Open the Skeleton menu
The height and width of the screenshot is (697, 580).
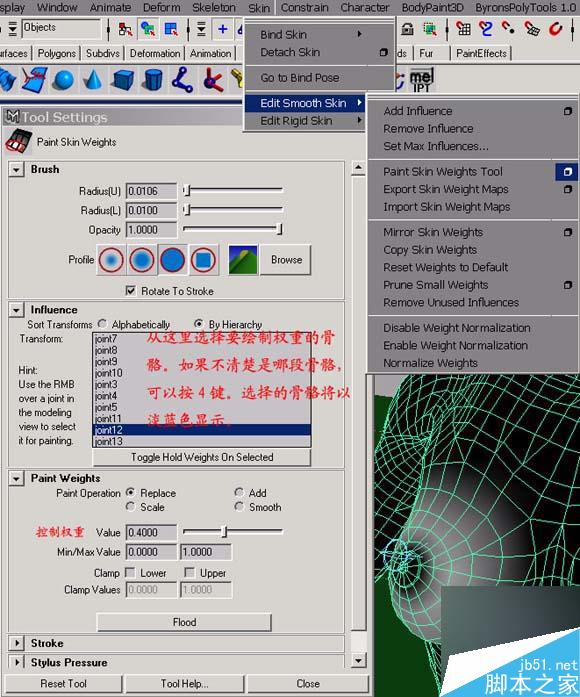tap(214, 8)
